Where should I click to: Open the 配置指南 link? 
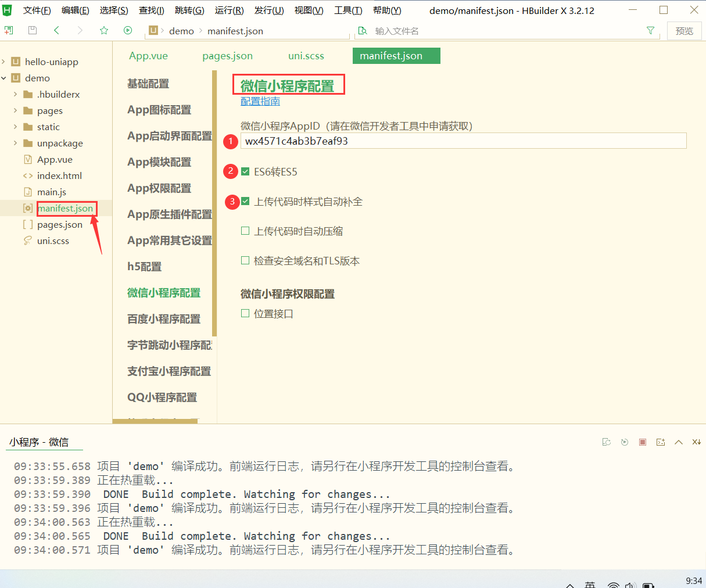(x=260, y=101)
